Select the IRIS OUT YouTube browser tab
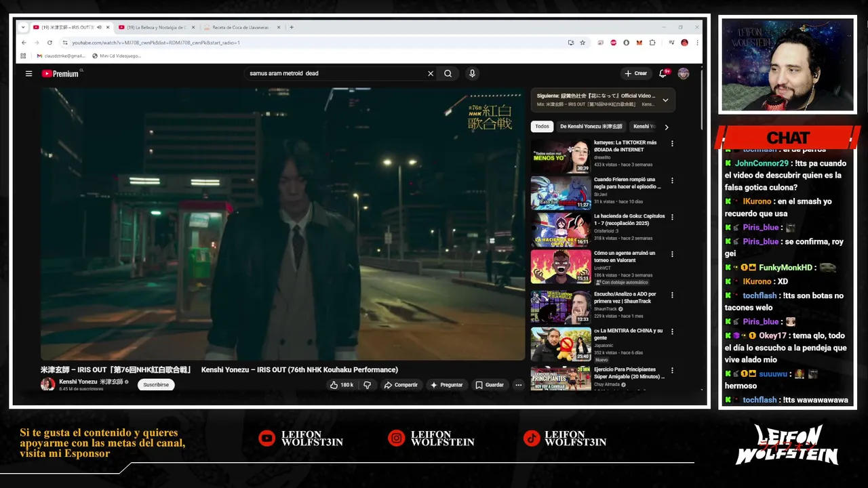 68,27
